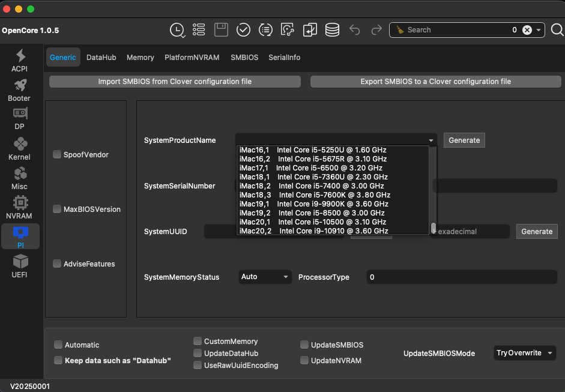565x392 pixels.
Task: Choose iMac18,3 i5-7600K from the list
Action: pyautogui.click(x=332, y=195)
